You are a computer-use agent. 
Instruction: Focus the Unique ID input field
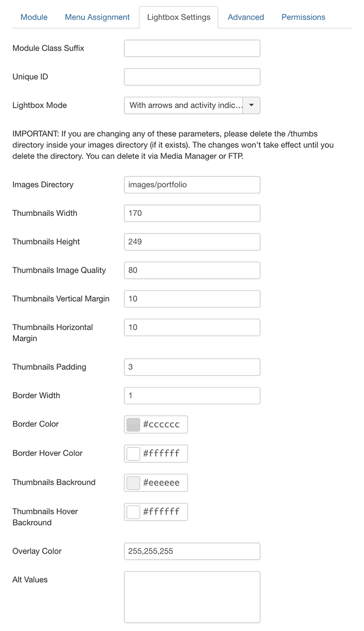tap(192, 77)
